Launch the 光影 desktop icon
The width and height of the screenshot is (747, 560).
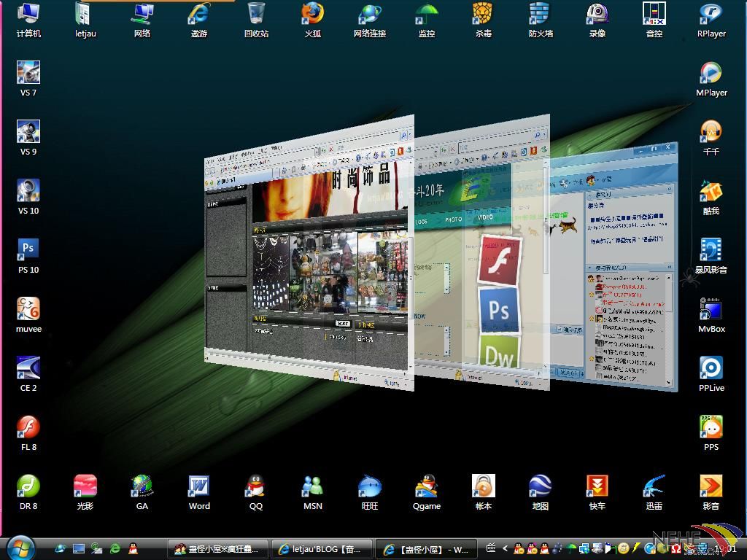pyautogui.click(x=85, y=492)
